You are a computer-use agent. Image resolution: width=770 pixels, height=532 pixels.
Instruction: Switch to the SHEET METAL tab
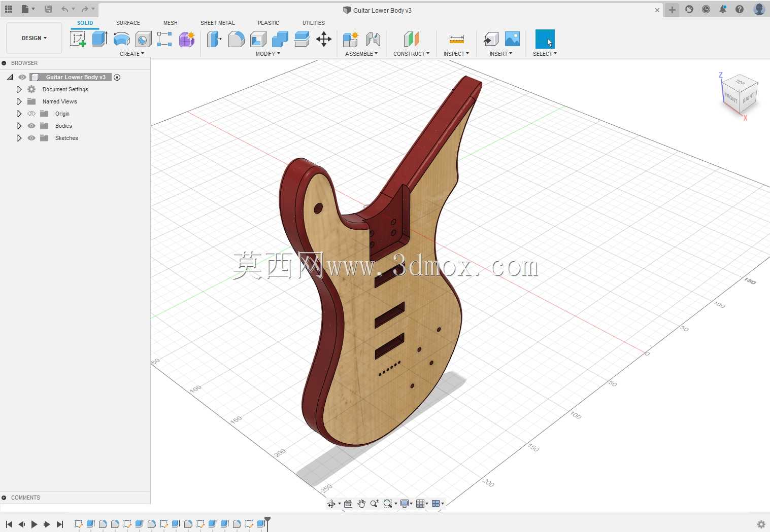(x=218, y=23)
